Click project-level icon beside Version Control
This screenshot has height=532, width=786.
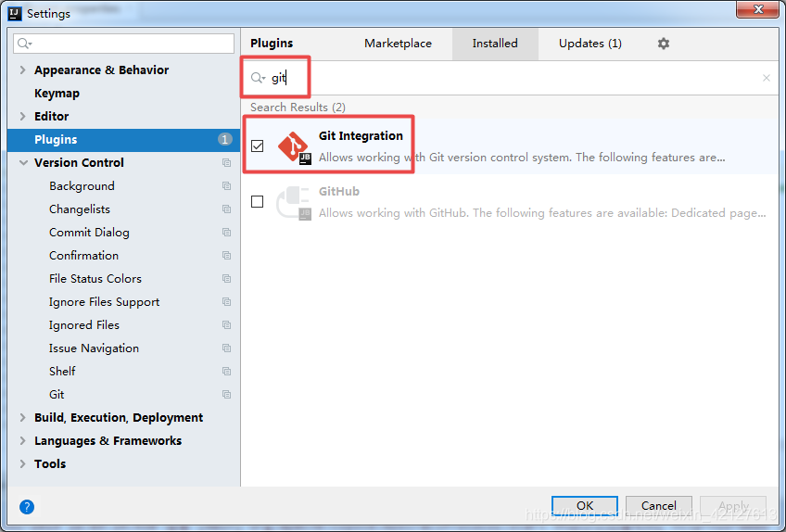(226, 163)
